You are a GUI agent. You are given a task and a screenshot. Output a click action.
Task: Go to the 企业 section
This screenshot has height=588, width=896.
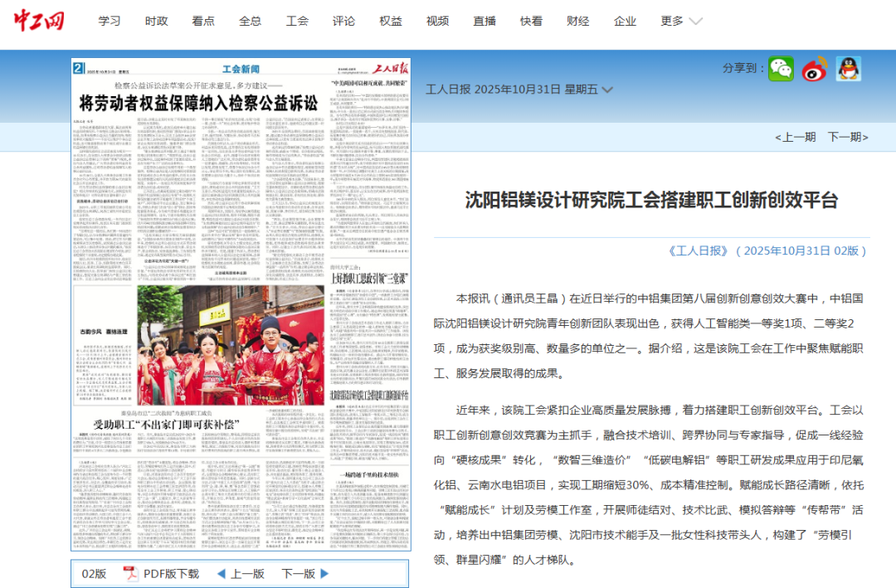625,21
